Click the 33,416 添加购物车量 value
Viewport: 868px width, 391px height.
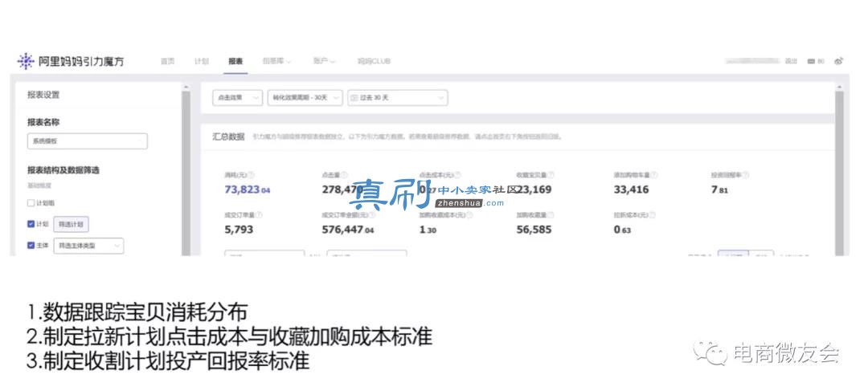(631, 189)
